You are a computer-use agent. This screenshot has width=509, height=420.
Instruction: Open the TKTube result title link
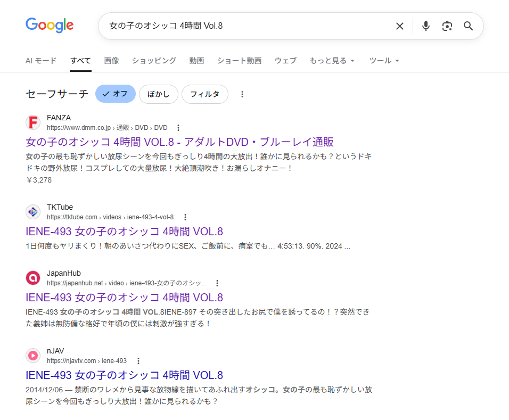point(125,232)
